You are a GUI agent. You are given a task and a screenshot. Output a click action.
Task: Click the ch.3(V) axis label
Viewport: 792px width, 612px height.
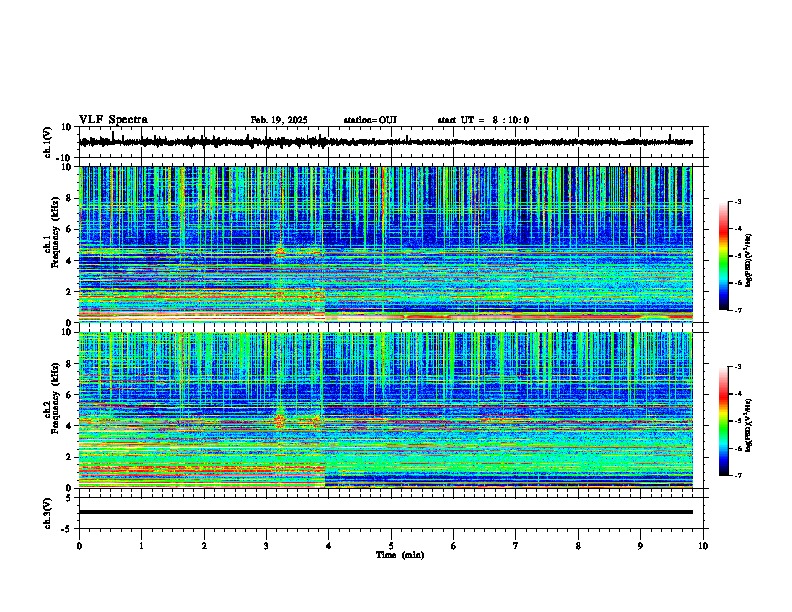pyautogui.click(x=48, y=513)
